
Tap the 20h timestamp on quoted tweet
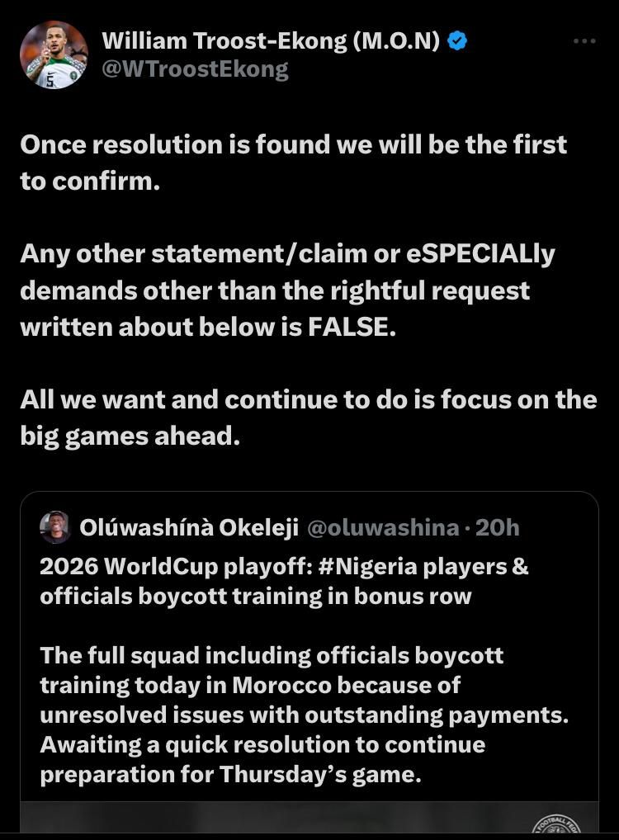pyautogui.click(x=498, y=527)
